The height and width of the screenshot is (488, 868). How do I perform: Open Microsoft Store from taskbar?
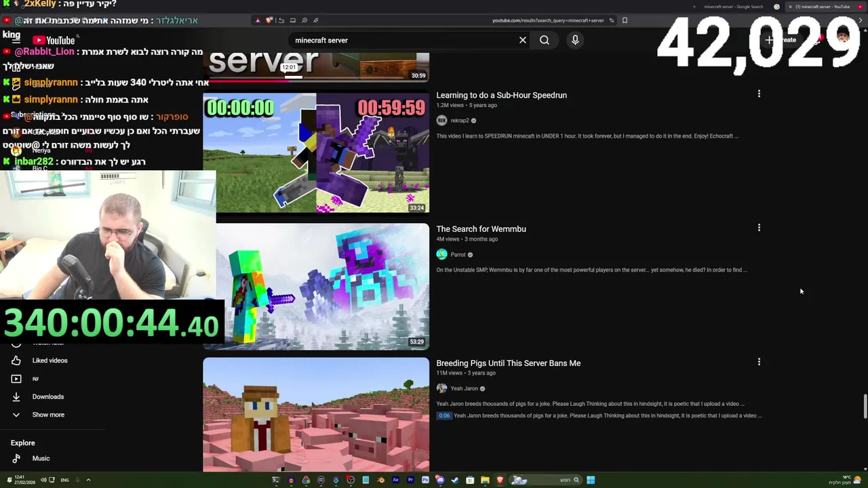[470, 480]
